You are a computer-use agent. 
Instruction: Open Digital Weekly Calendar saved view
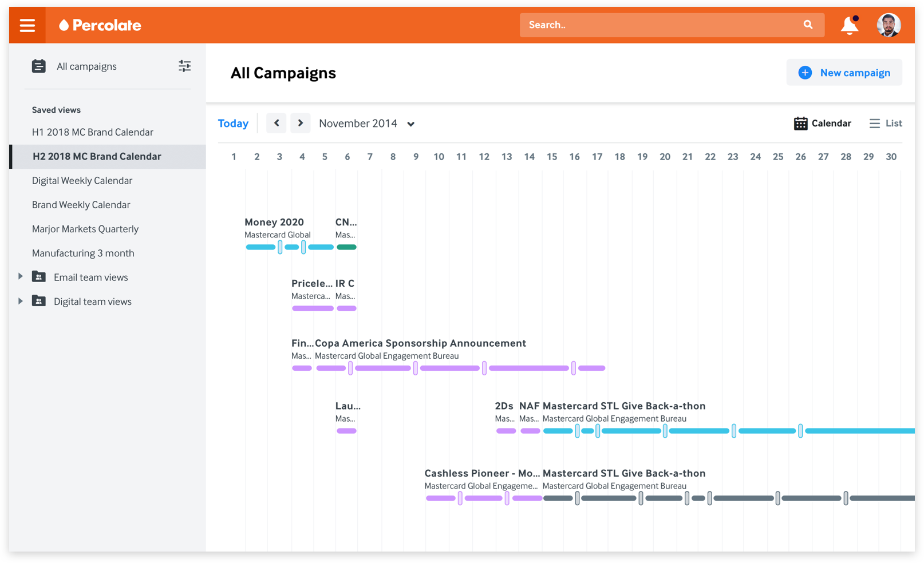coord(82,181)
